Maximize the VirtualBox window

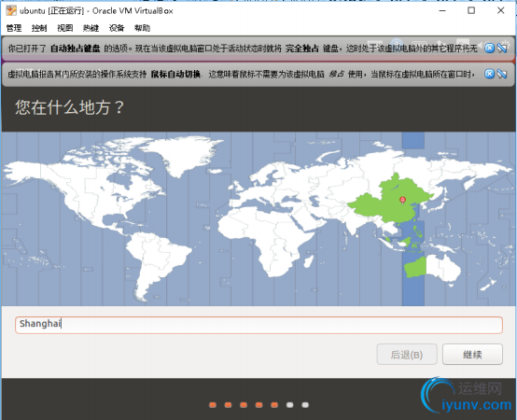pyautogui.click(x=471, y=10)
